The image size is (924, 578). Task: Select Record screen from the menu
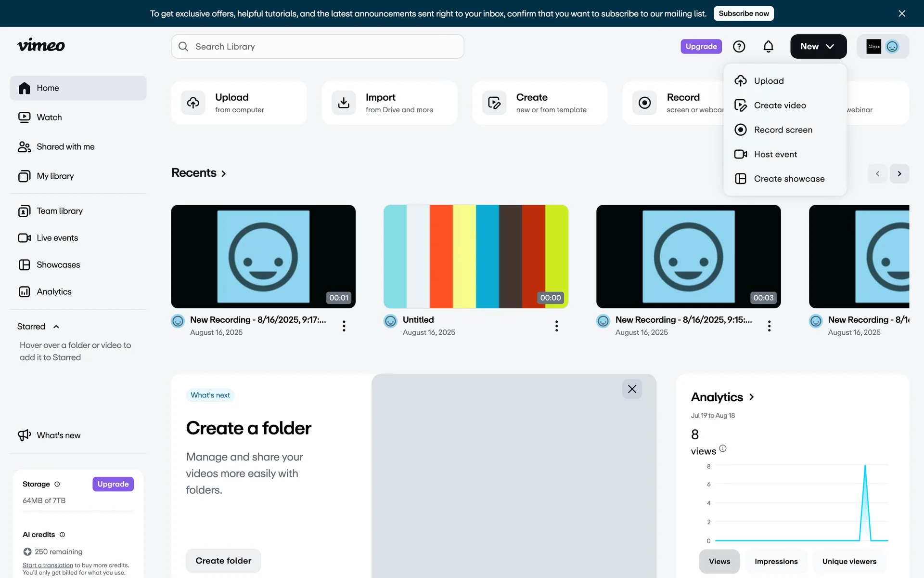(783, 130)
